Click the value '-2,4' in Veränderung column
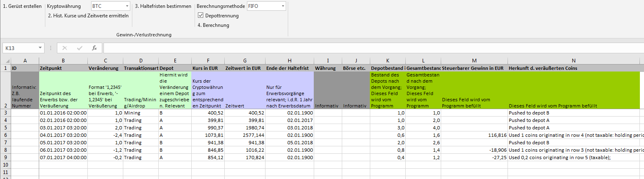The width and height of the screenshot is (644, 179). point(105,135)
